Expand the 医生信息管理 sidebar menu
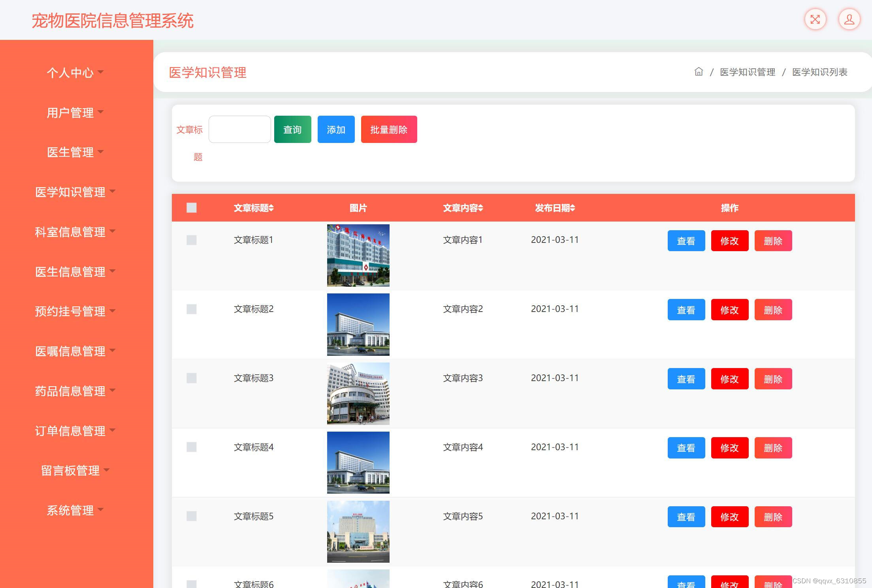This screenshot has width=872, height=588. pos(75,272)
